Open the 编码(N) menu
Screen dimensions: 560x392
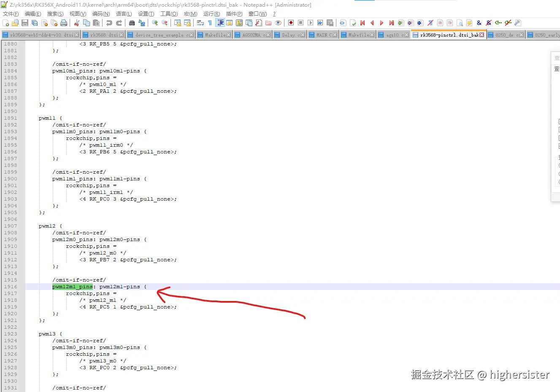[x=101, y=14]
